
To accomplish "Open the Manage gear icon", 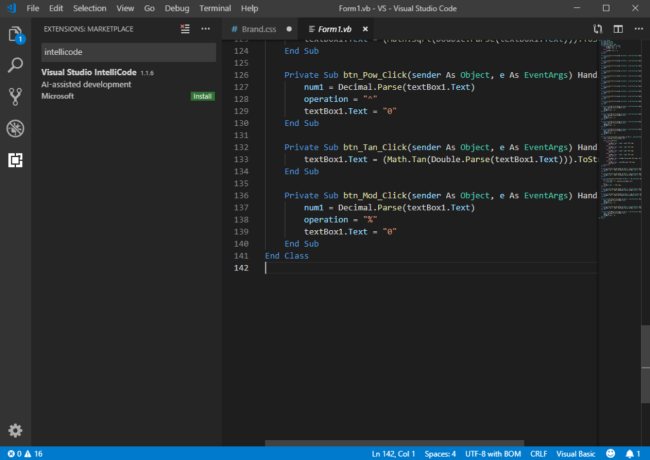I will click(x=15, y=431).
